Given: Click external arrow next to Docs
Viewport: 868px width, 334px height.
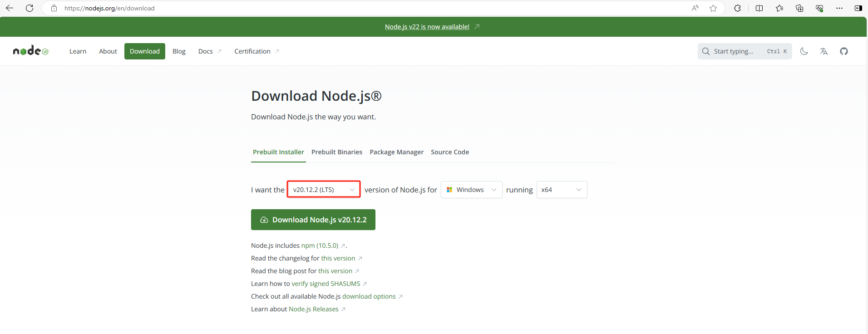Looking at the screenshot, I should point(219,51).
